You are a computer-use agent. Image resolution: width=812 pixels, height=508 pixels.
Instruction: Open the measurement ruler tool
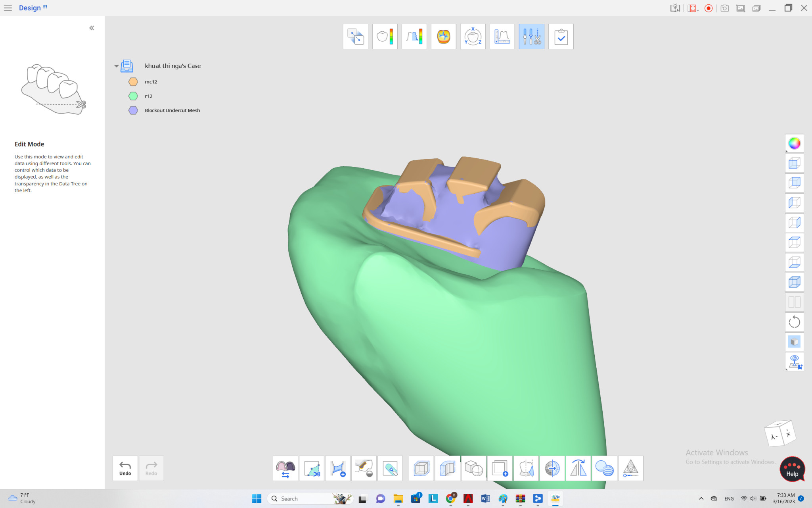click(x=502, y=37)
